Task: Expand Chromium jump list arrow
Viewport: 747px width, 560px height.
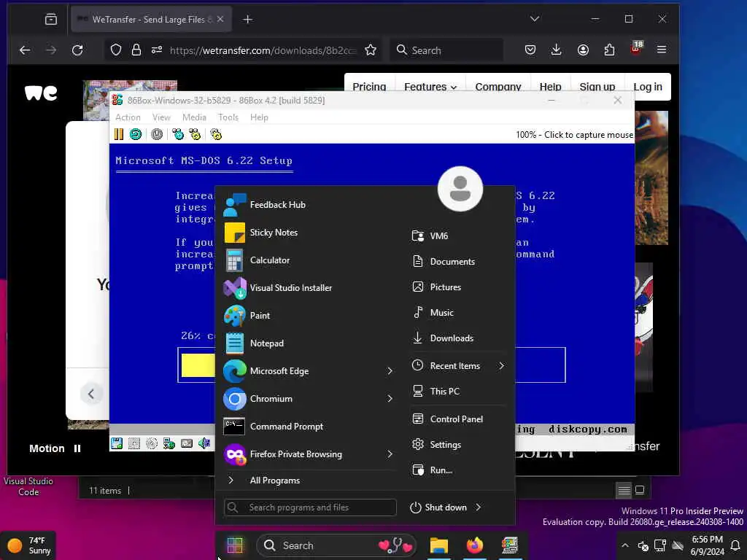Action: (x=390, y=399)
